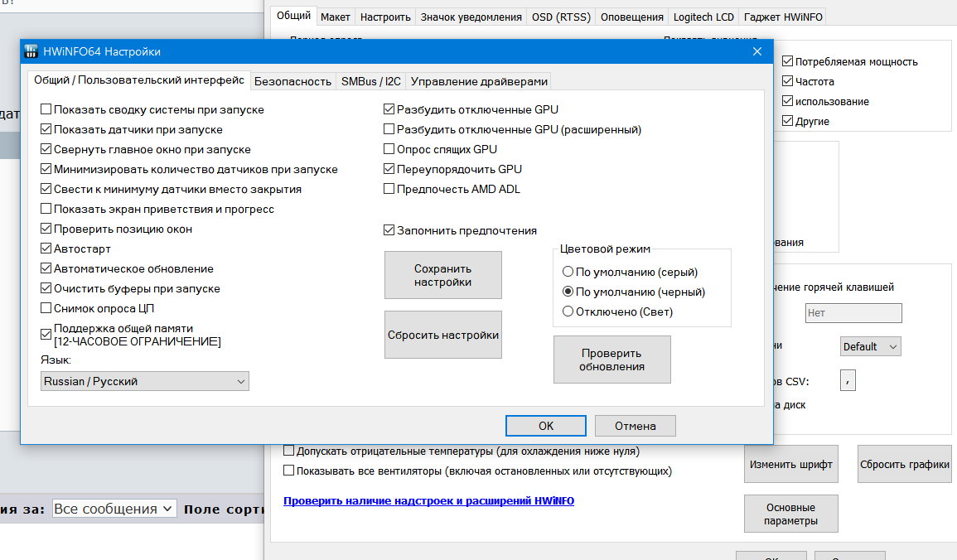Switch to the 'Безопасность' tab
The height and width of the screenshot is (560, 957).
point(292,82)
